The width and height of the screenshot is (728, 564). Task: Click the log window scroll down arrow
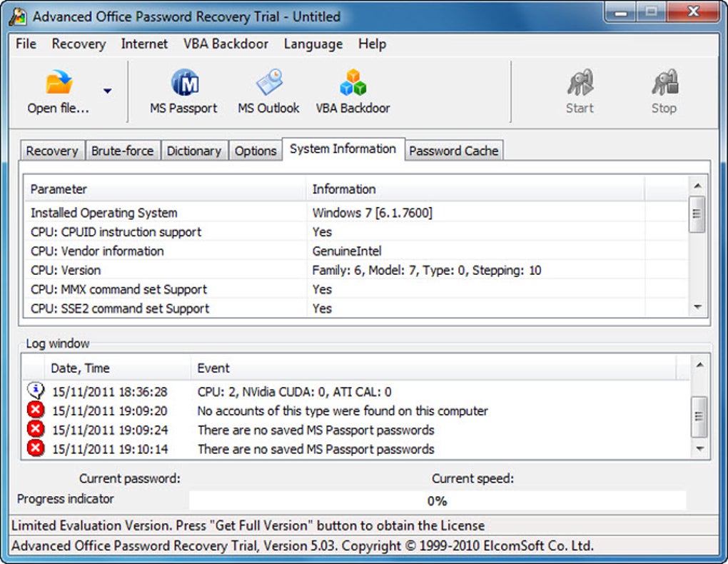(699, 449)
